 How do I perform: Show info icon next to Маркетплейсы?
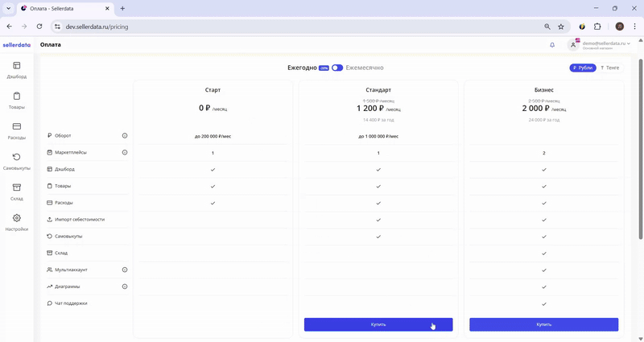(125, 153)
